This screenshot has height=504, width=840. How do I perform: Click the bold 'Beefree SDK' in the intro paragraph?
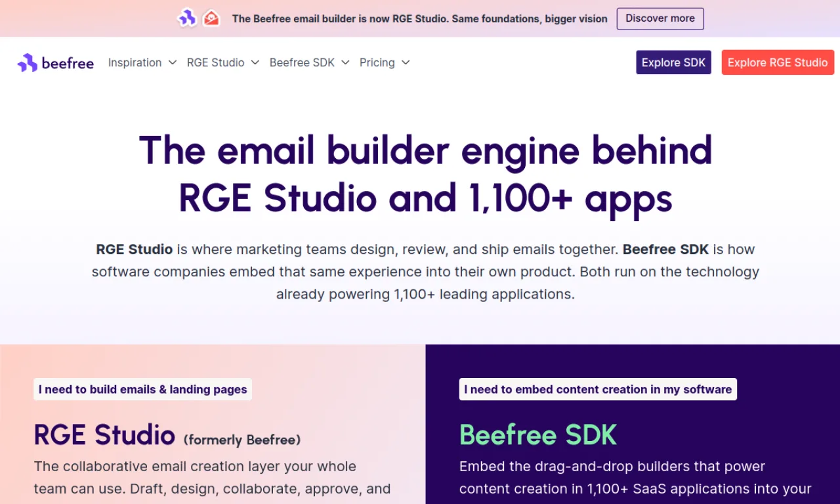(x=665, y=249)
